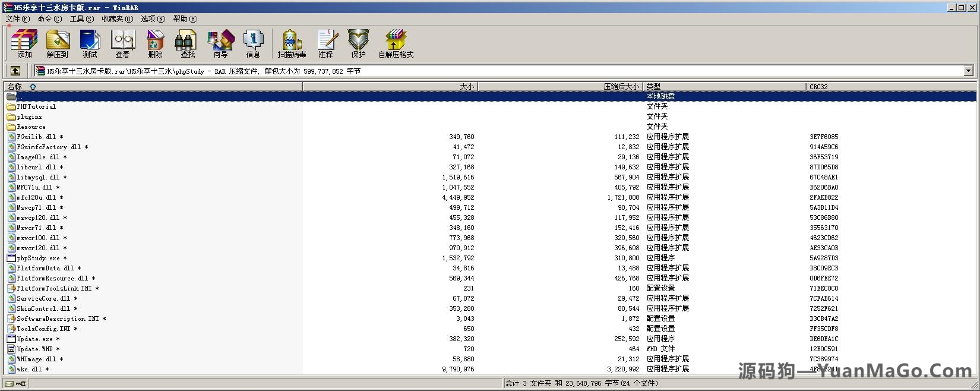Run the Test (测试) archive tool

90,43
